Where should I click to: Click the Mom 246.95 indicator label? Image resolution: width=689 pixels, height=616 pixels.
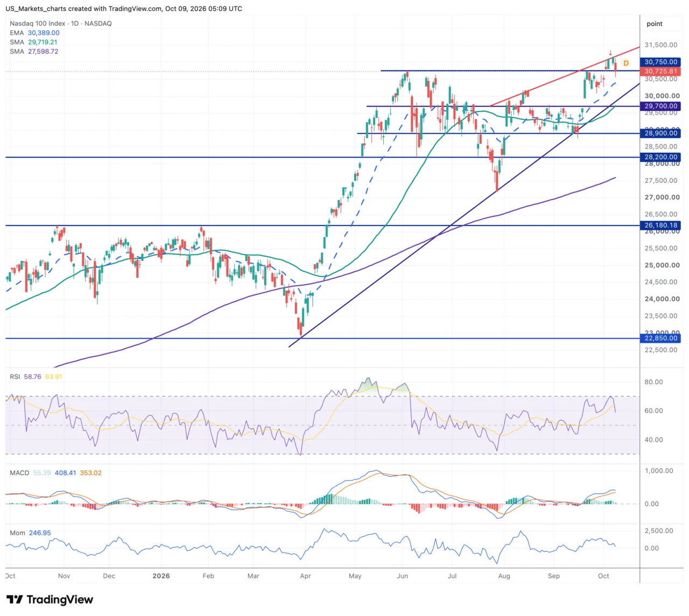click(x=30, y=533)
